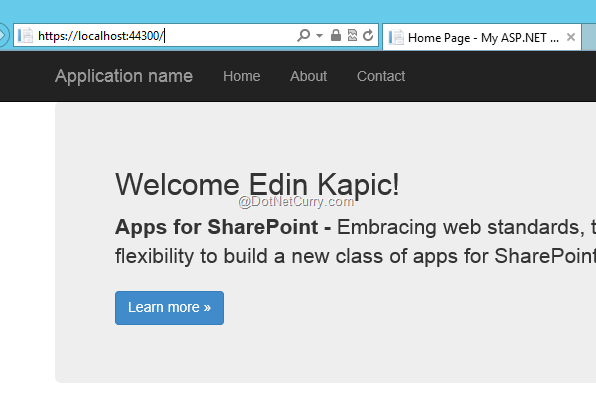Open the Contact navigation link
This screenshot has height=402, width=596.
(x=381, y=76)
